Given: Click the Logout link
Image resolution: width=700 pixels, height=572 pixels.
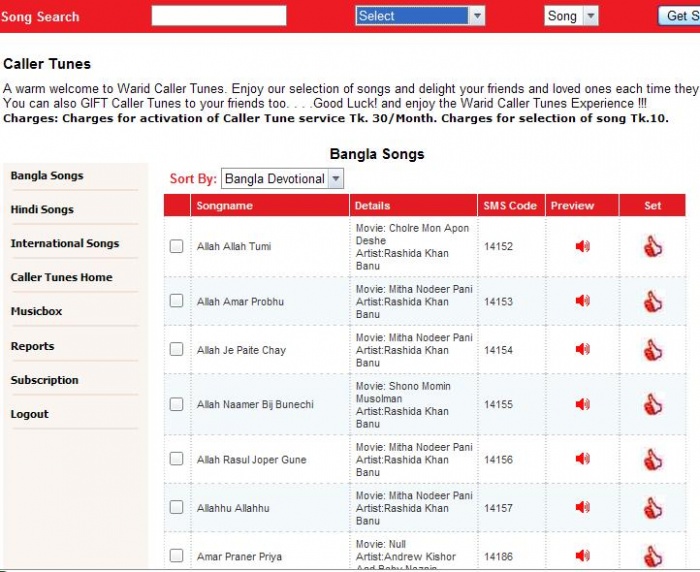Looking at the screenshot, I should (x=29, y=414).
